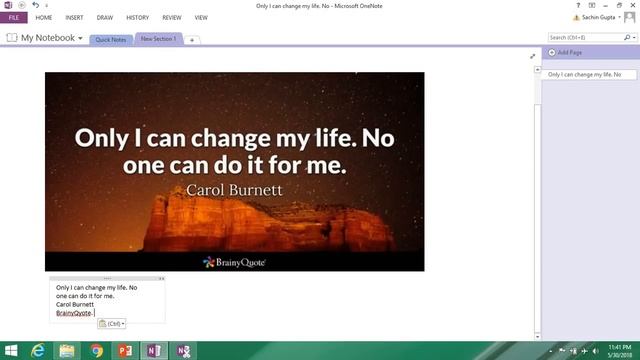Image resolution: width=640 pixels, height=360 pixels.
Task: Select the 'Only I can change my life. No' page
Action: (589, 75)
